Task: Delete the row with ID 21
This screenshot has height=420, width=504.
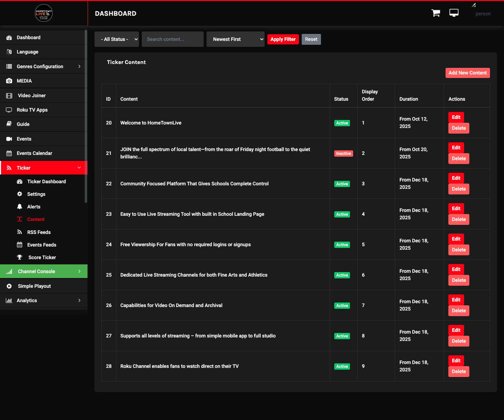Action: (459, 158)
